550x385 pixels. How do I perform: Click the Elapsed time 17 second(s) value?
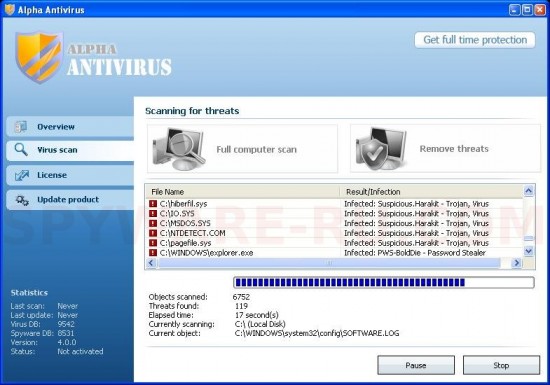point(257,315)
